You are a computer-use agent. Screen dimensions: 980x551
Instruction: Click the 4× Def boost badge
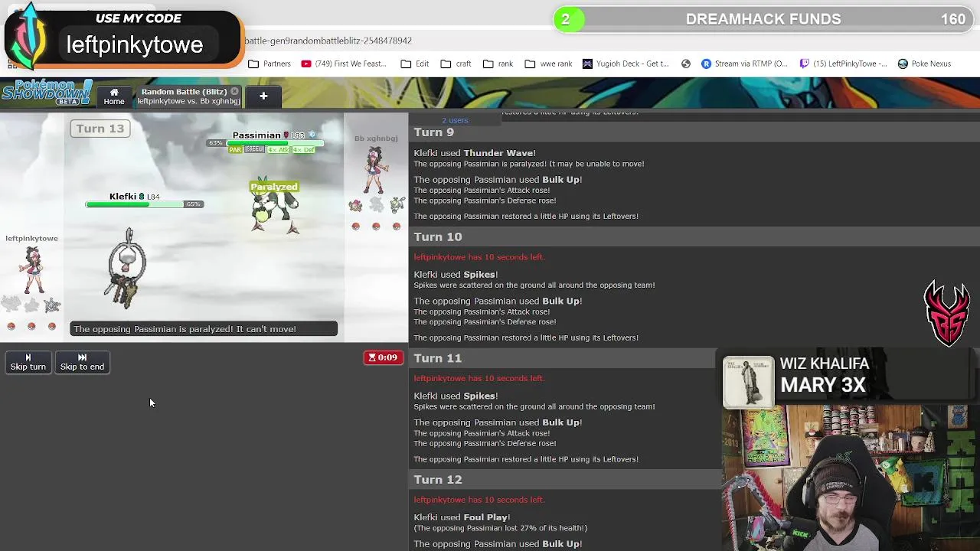(x=303, y=149)
